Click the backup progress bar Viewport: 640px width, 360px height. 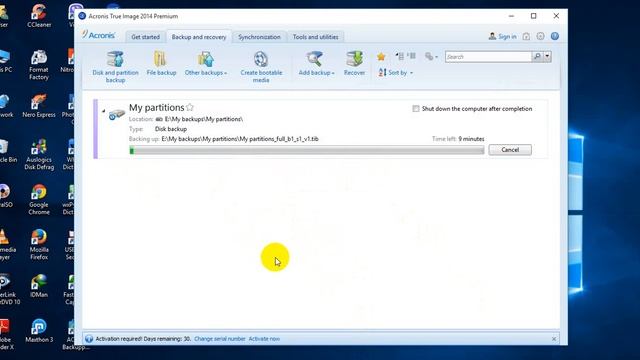[307, 151]
